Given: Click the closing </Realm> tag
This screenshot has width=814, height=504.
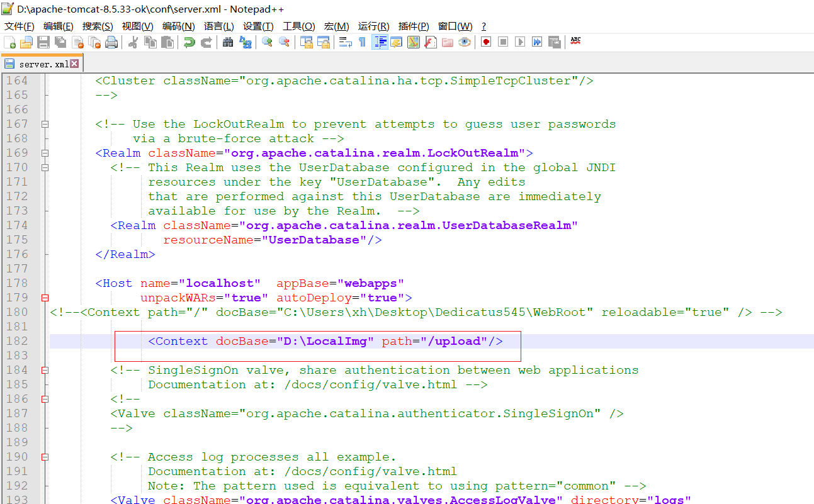Looking at the screenshot, I should [125, 255].
